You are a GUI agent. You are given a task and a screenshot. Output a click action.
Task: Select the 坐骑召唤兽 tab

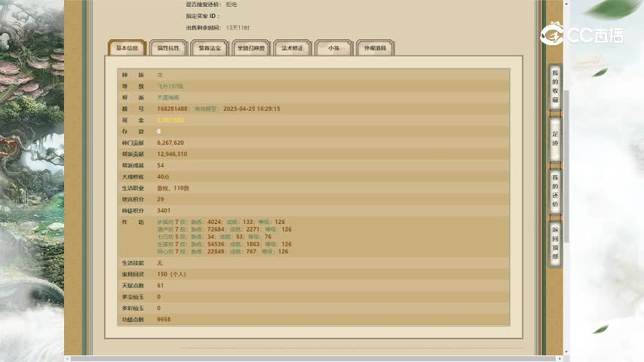coord(251,48)
